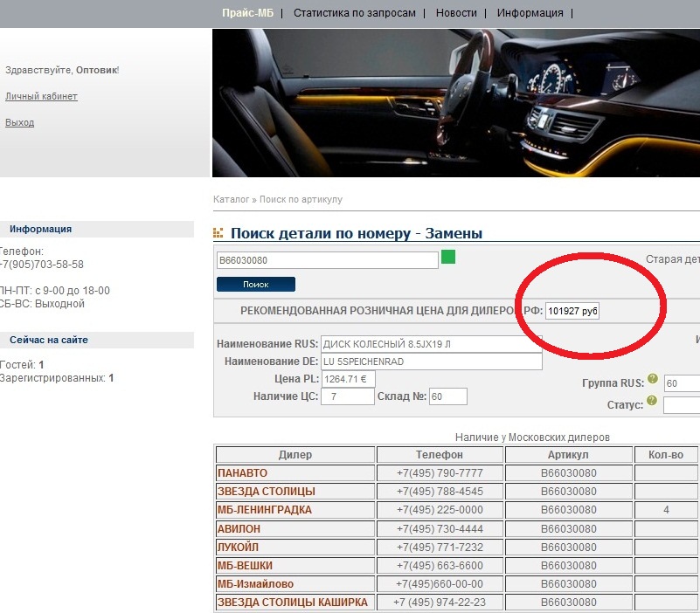The height and width of the screenshot is (613, 700).
Task: Click the catalog icon beside page heading
Action: (x=218, y=234)
